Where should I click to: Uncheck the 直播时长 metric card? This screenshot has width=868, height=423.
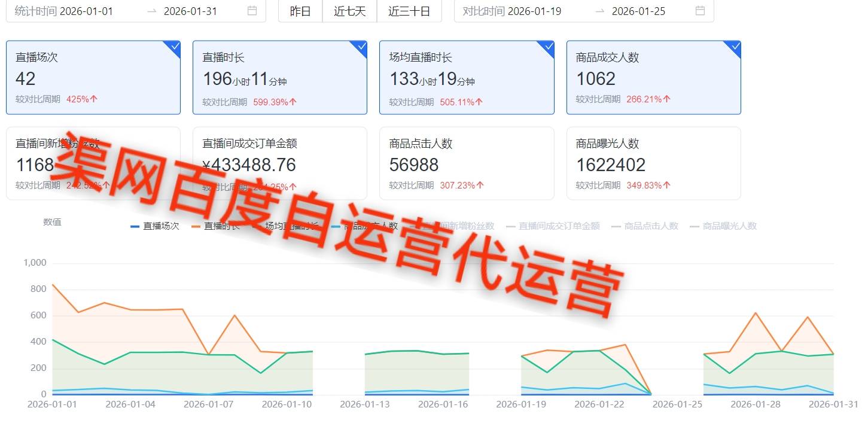pyautogui.click(x=279, y=77)
